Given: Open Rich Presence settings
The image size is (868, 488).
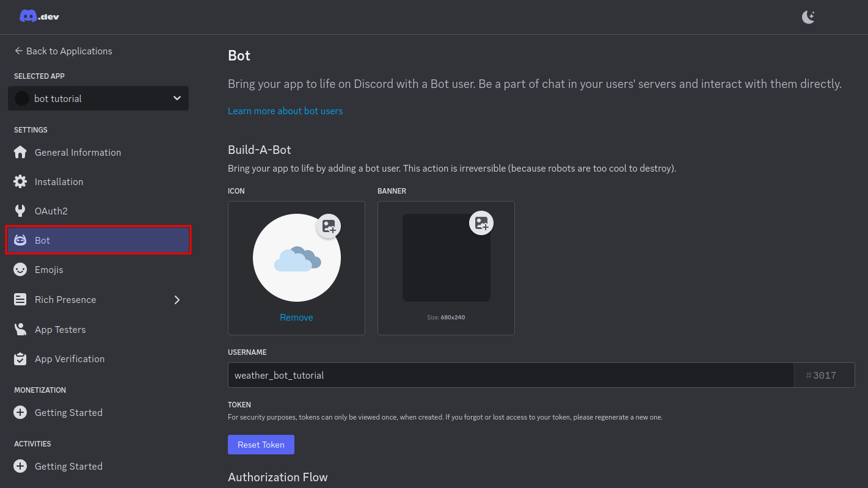Looking at the screenshot, I should tap(65, 299).
